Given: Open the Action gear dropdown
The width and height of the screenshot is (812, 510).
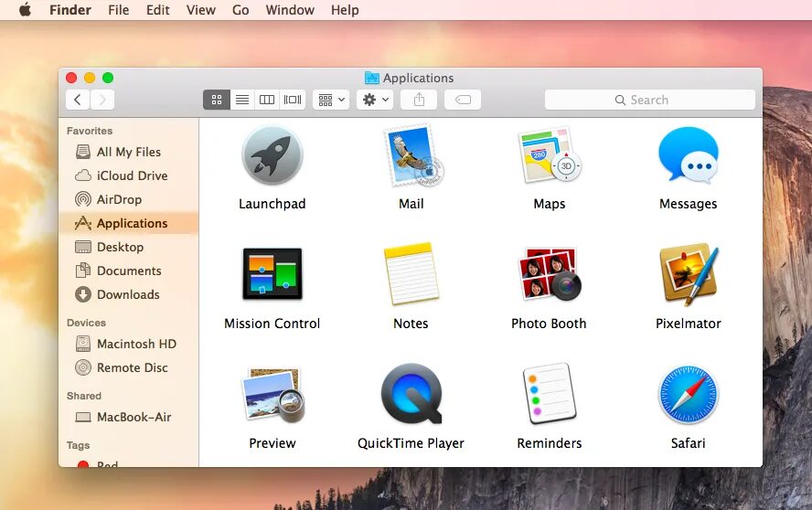Looking at the screenshot, I should pyautogui.click(x=375, y=100).
